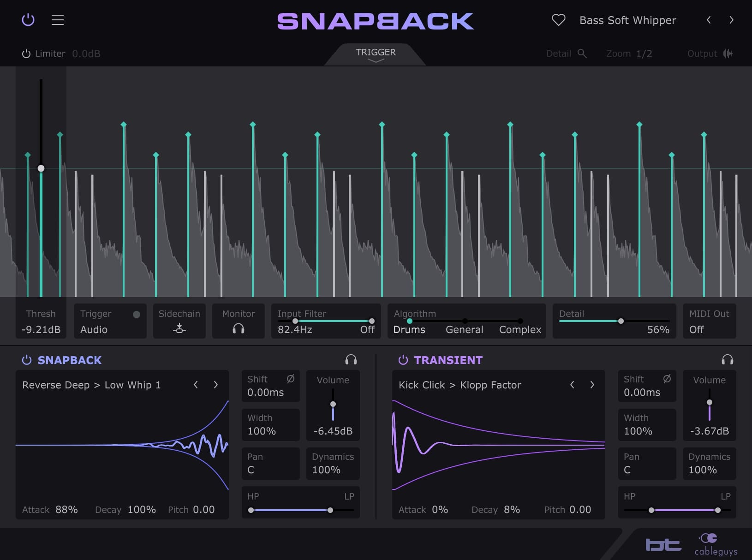Click the Detail 56% slider handle
Image resolution: width=752 pixels, height=560 pixels.
coord(621,321)
